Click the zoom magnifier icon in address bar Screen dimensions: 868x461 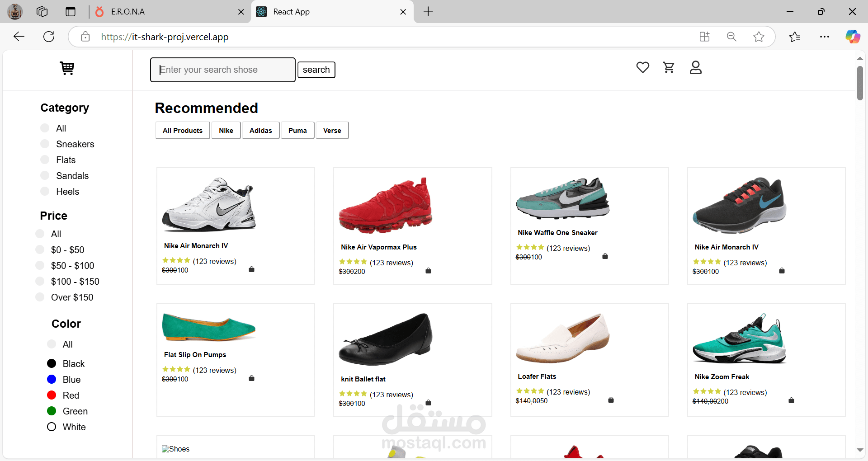731,37
